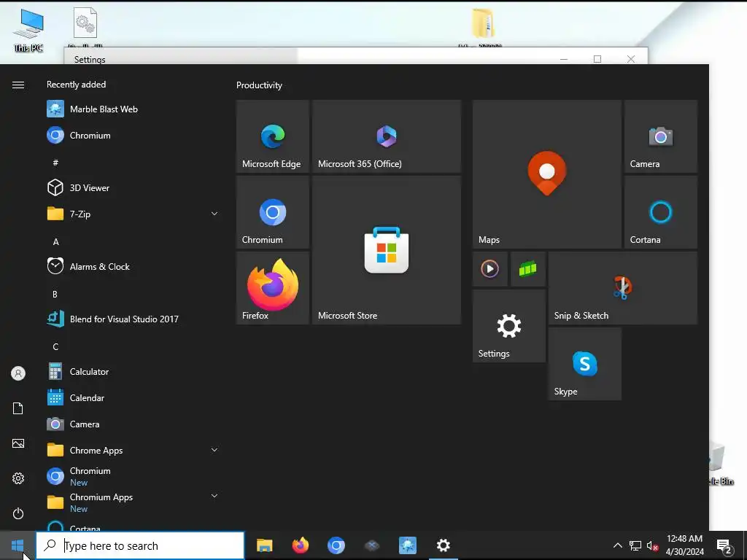Viewport: 747px width, 560px height.
Task: Launch the Skype tile
Action: (x=585, y=365)
